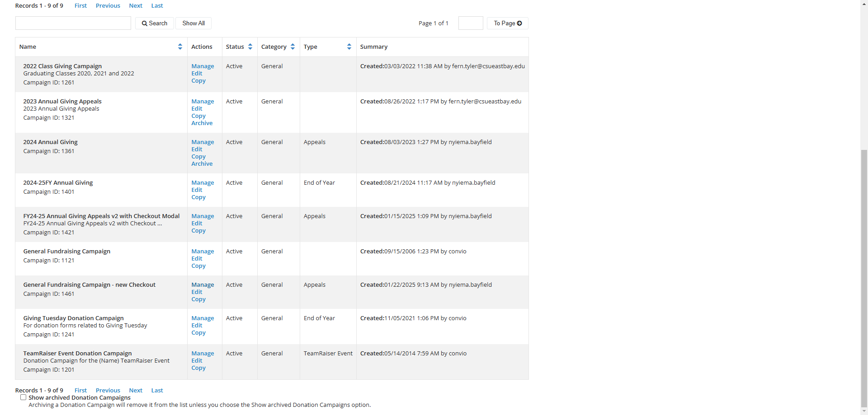The height and width of the screenshot is (415, 868).
Task: Manage the TeamRaiser Event Donation Campaign
Action: [203, 353]
